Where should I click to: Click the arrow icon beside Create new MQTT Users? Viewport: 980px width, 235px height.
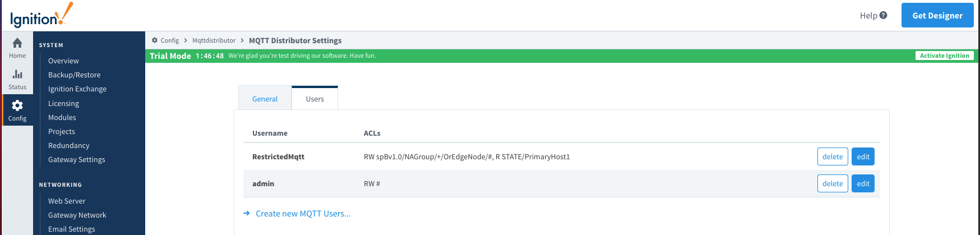pos(247,214)
